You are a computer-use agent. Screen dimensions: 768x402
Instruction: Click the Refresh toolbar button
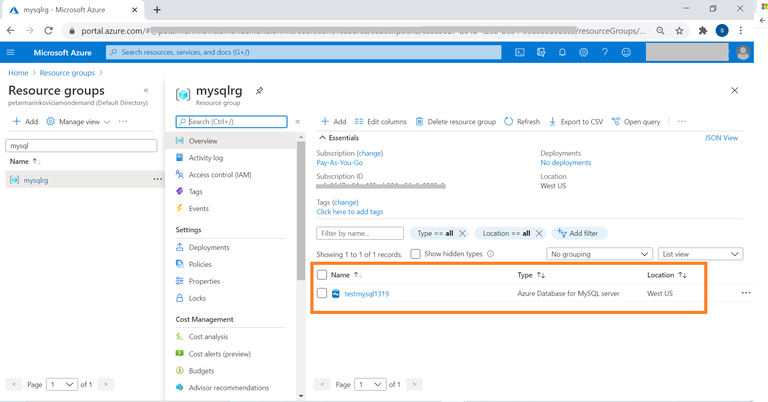point(522,122)
